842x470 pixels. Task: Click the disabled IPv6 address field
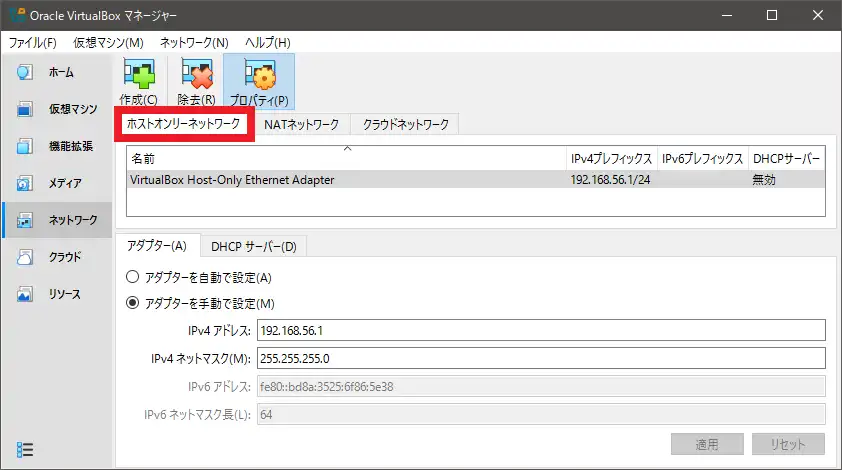541,386
